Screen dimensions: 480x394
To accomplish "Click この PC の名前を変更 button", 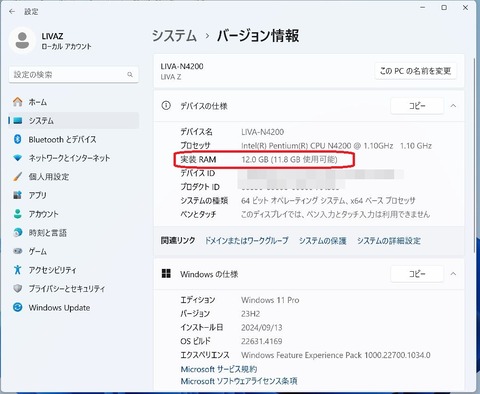I will (415, 71).
